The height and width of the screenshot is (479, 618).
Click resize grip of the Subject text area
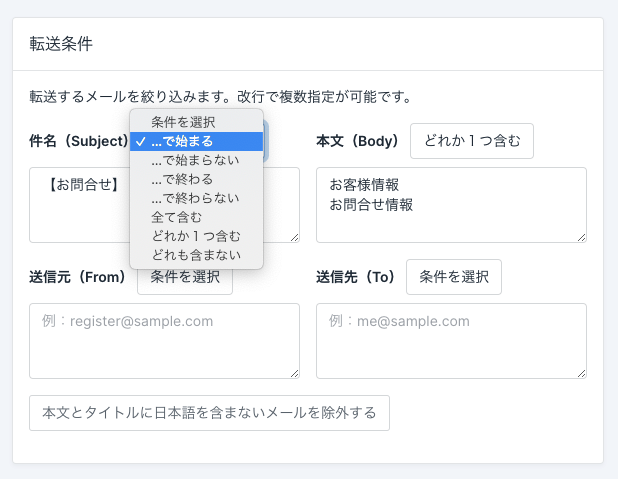click(294, 237)
